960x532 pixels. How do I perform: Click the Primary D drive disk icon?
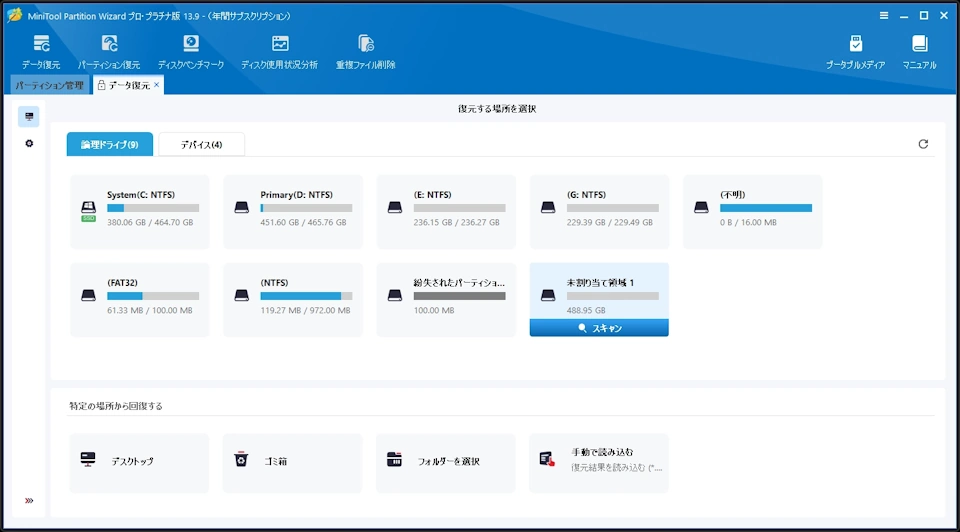[242, 208]
